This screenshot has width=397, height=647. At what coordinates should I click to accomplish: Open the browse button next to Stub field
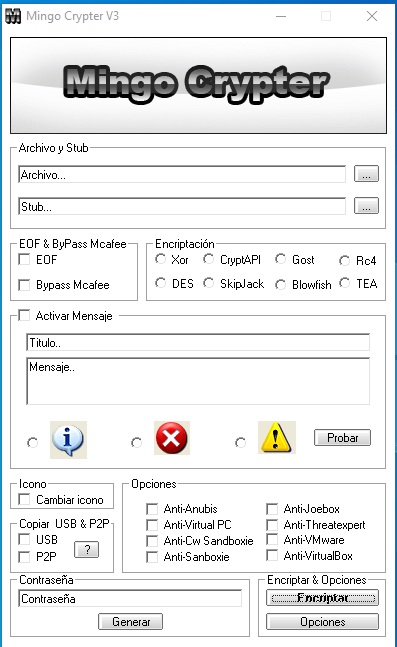[x=366, y=205]
